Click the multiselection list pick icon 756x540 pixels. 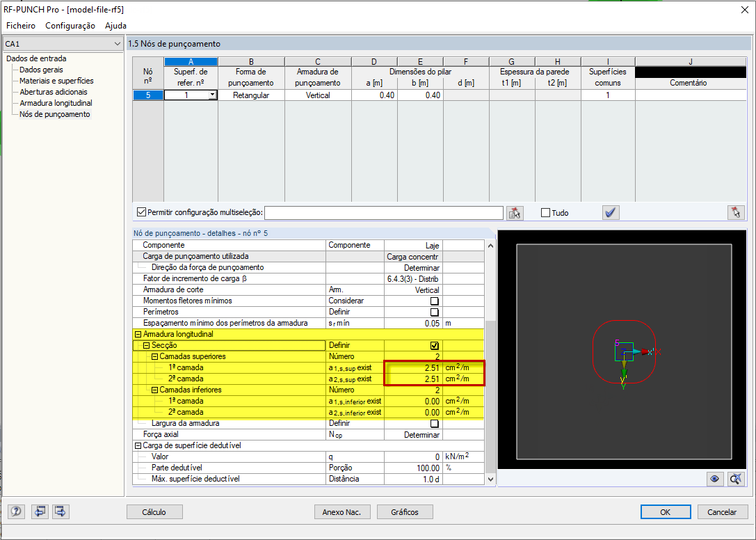pos(515,213)
